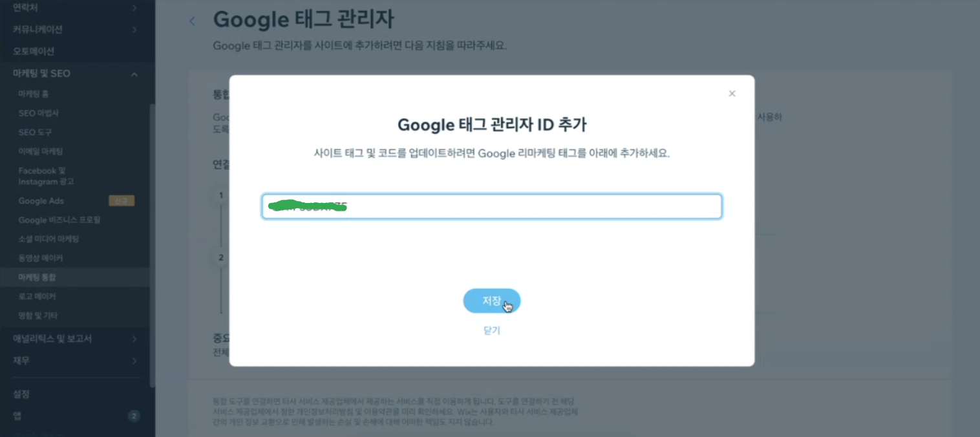Click the 2 badge next to 앱
The image size is (980, 437).
click(134, 416)
